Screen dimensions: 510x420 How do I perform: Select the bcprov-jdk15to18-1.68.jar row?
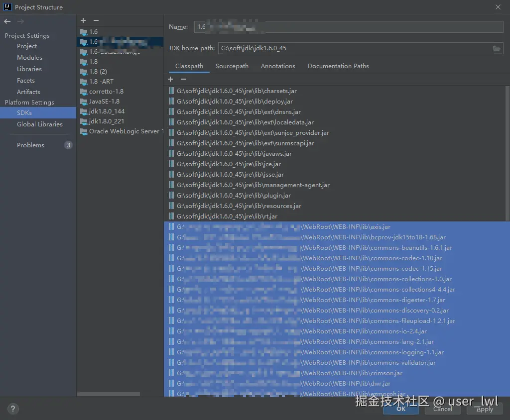point(337,237)
